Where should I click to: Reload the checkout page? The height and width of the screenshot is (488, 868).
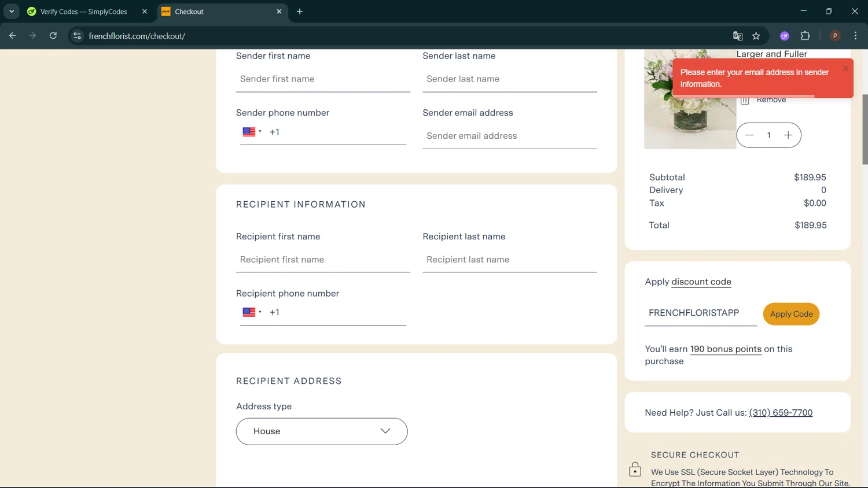53,36
